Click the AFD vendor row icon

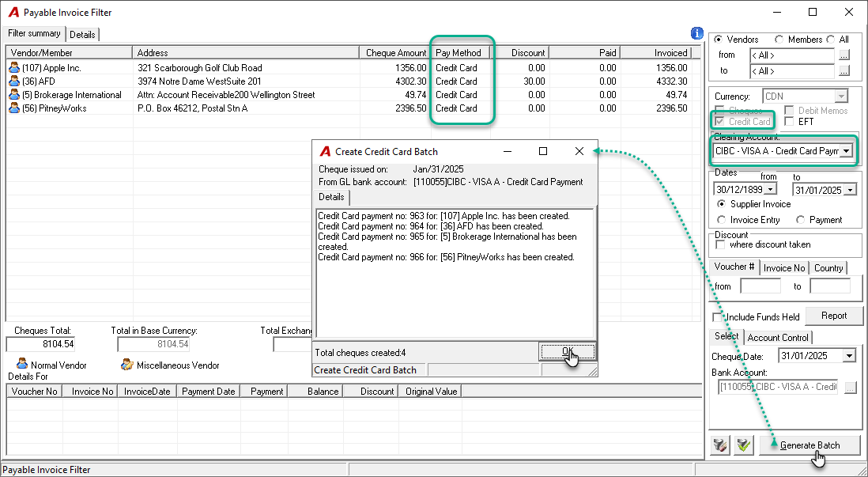[14, 81]
